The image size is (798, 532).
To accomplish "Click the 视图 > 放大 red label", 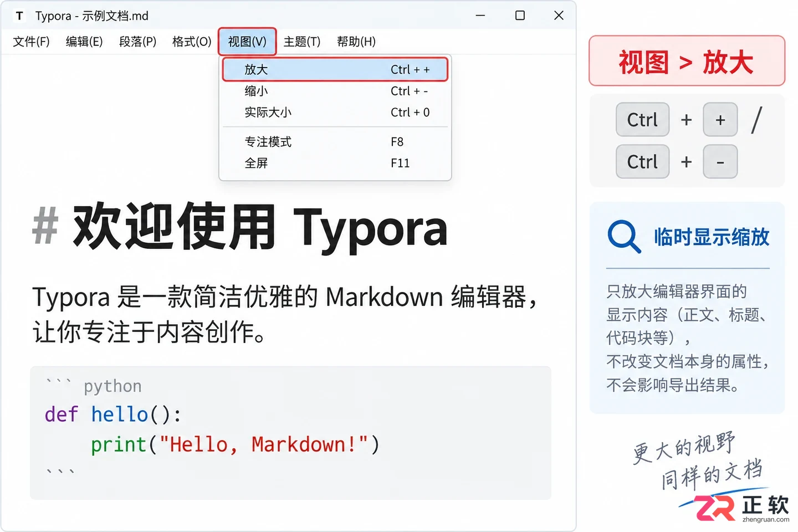I will (x=687, y=61).
